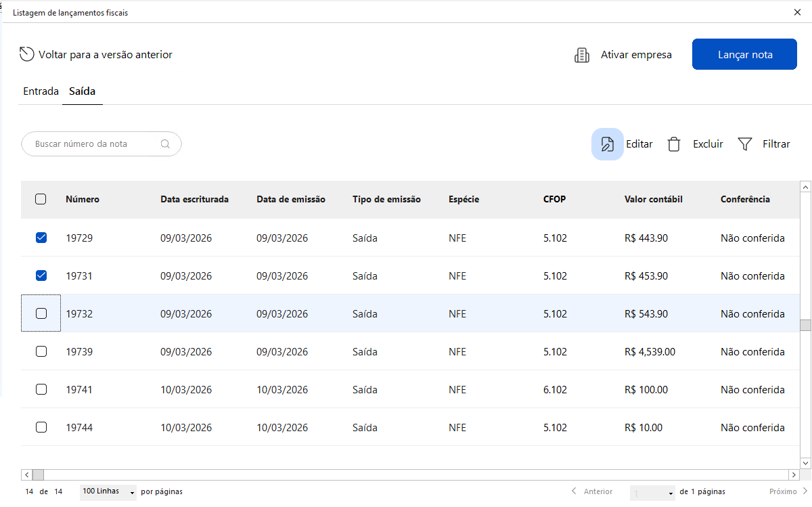
Task: Click the Valor contábil column header
Action: 653,199
